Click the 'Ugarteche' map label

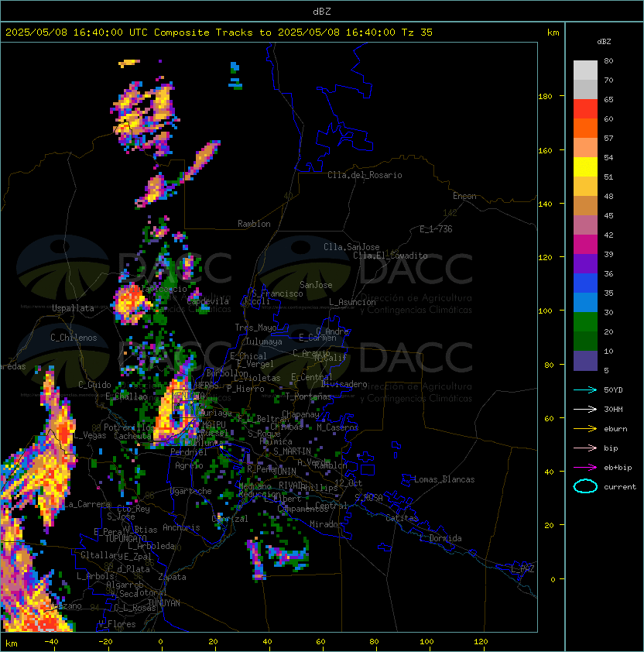click(190, 491)
